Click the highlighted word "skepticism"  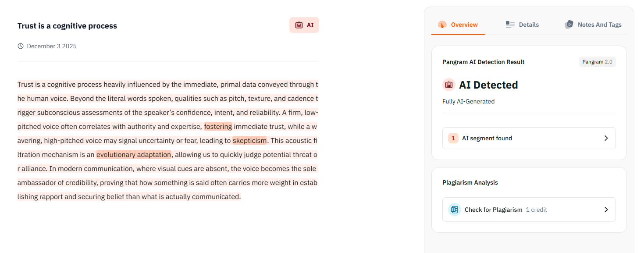point(249,141)
